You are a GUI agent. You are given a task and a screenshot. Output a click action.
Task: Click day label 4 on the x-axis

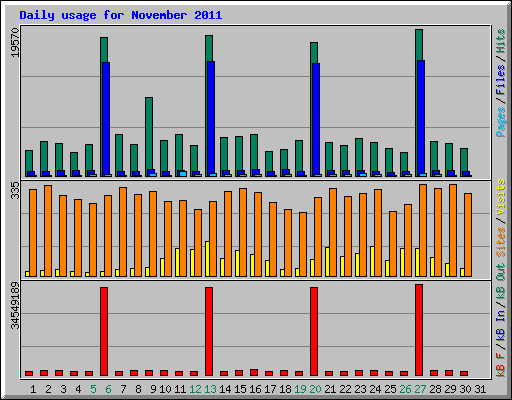pyautogui.click(x=78, y=389)
